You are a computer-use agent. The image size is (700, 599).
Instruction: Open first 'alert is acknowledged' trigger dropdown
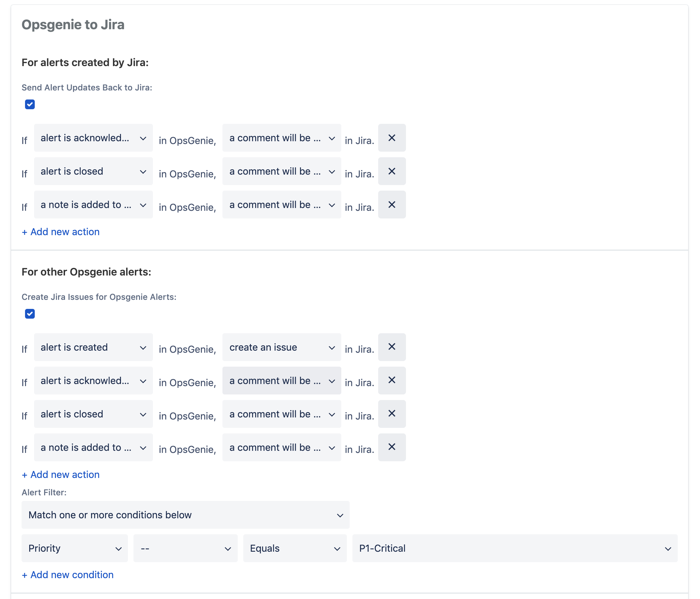(93, 138)
